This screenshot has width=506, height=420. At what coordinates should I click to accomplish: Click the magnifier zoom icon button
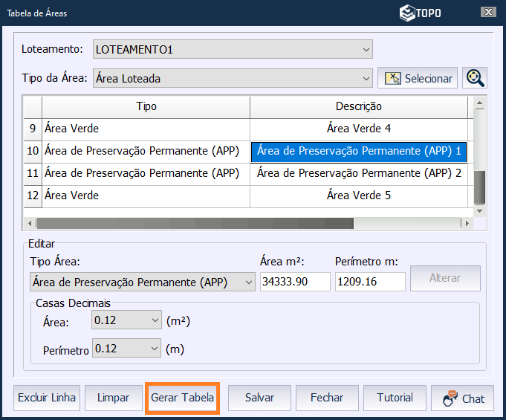pyautogui.click(x=474, y=78)
